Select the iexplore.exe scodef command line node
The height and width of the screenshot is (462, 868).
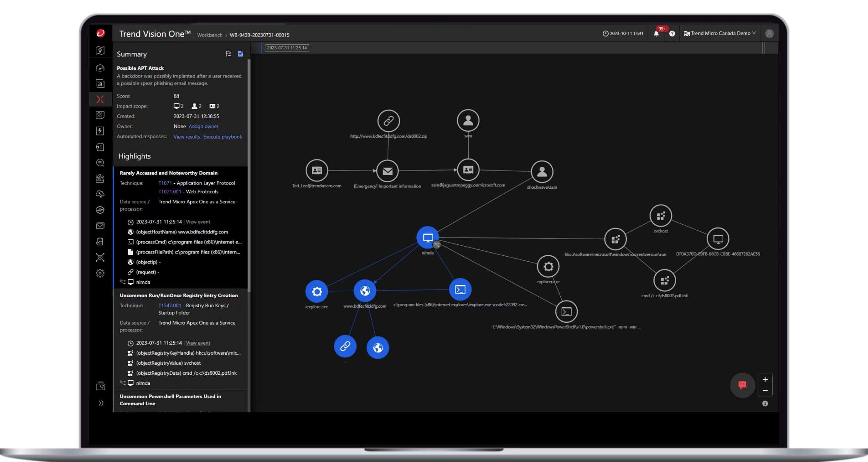tap(460, 289)
